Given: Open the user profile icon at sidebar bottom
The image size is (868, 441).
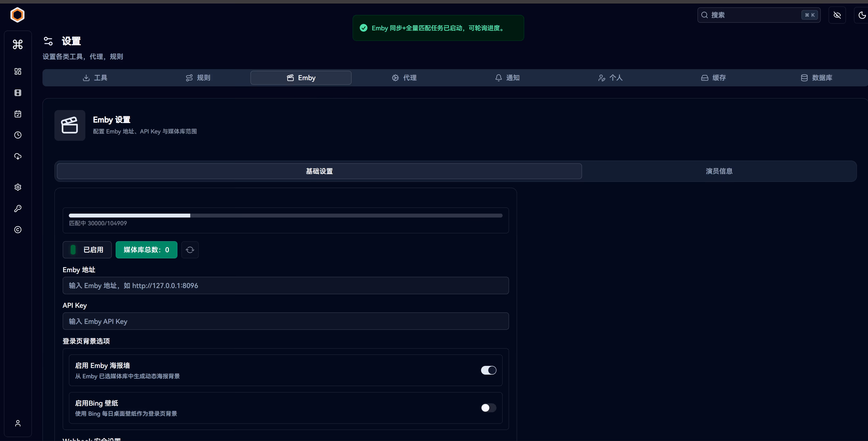Looking at the screenshot, I should click(18, 423).
